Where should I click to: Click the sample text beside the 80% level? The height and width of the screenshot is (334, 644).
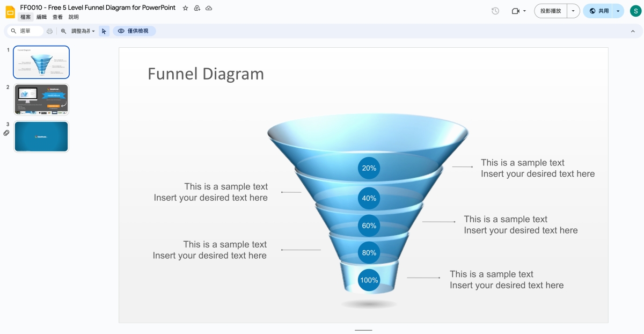click(x=210, y=250)
